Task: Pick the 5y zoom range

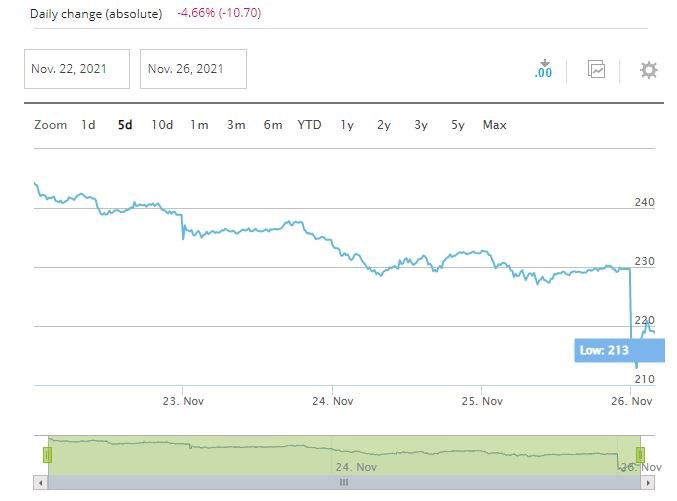Action: tap(458, 125)
